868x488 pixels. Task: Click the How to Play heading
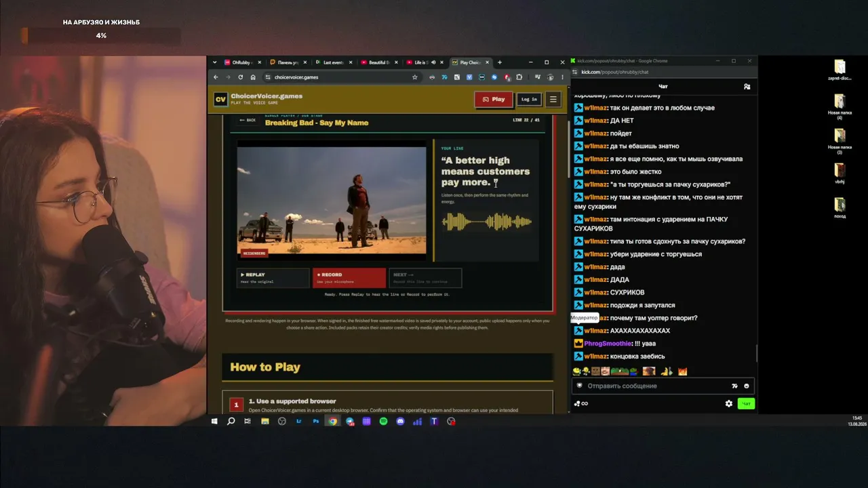pyautogui.click(x=265, y=367)
